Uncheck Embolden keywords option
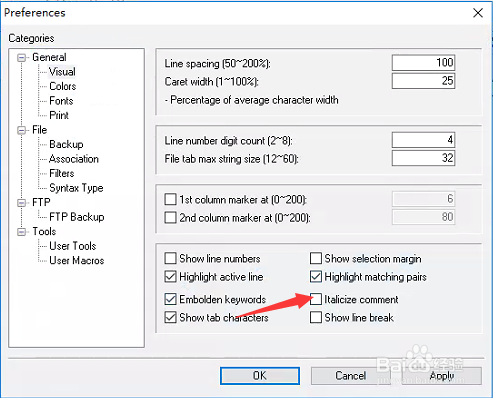This screenshot has height=398, width=493. (170, 299)
